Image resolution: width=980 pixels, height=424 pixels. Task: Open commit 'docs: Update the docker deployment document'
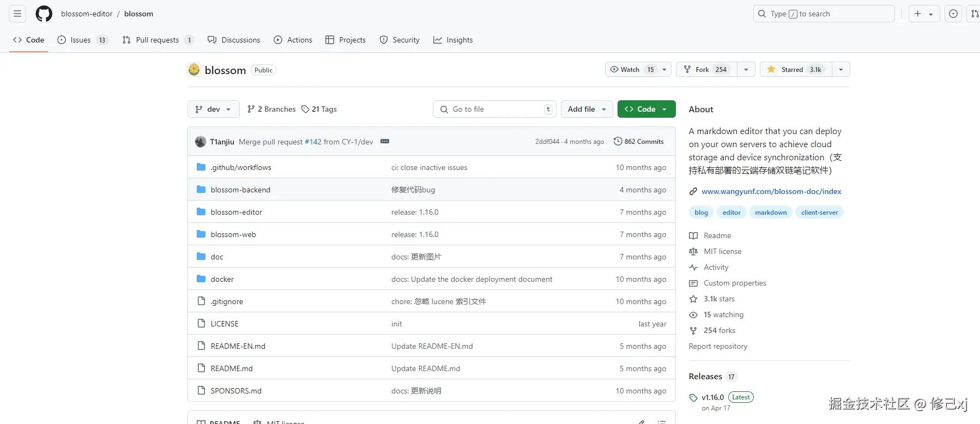coord(472,279)
